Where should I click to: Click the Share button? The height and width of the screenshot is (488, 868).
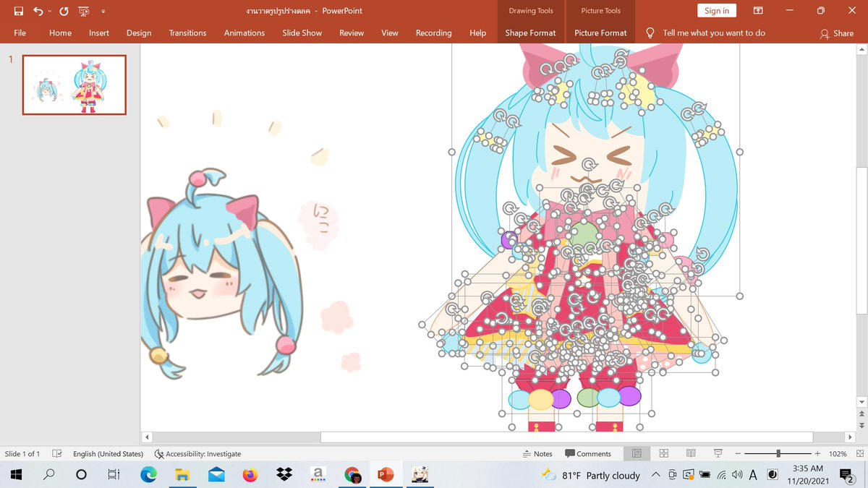coord(837,33)
